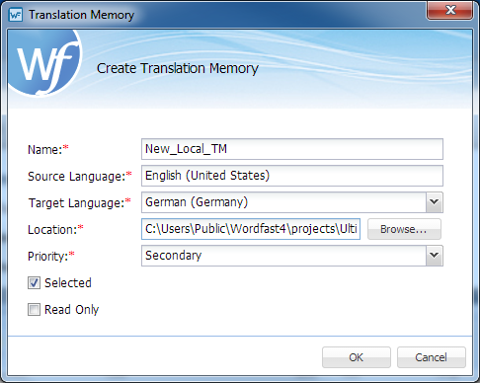Image resolution: width=480 pixels, height=383 pixels.
Task: Click the Browse... button
Action: pos(404,229)
